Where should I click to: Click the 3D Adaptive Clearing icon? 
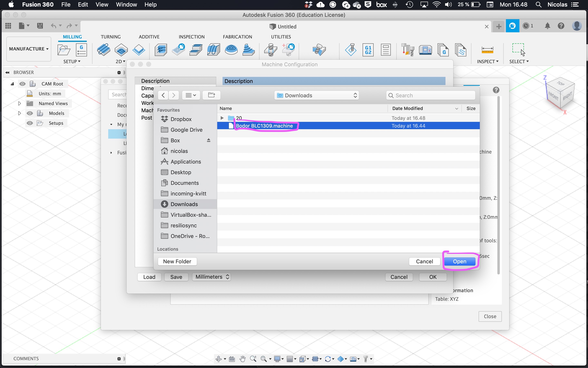161,50
